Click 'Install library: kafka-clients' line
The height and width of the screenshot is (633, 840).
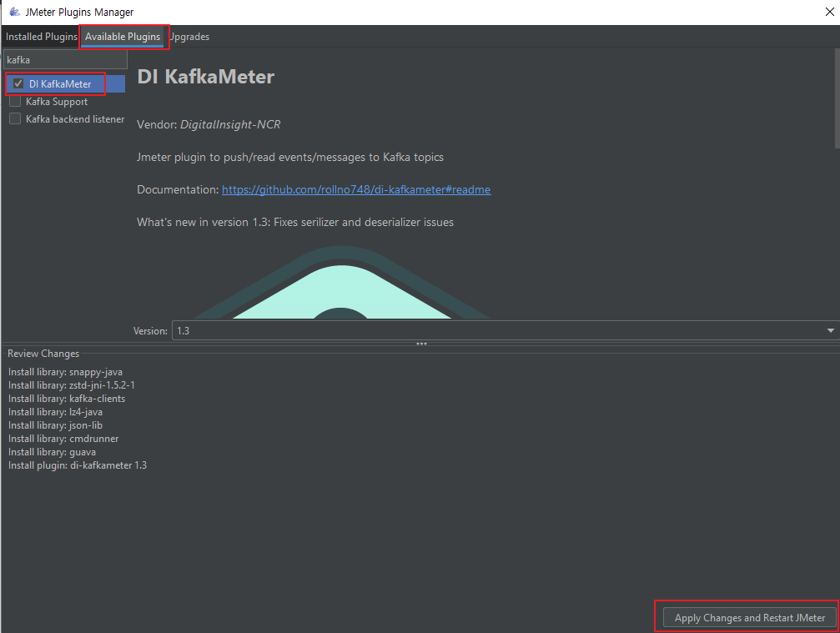tap(67, 399)
